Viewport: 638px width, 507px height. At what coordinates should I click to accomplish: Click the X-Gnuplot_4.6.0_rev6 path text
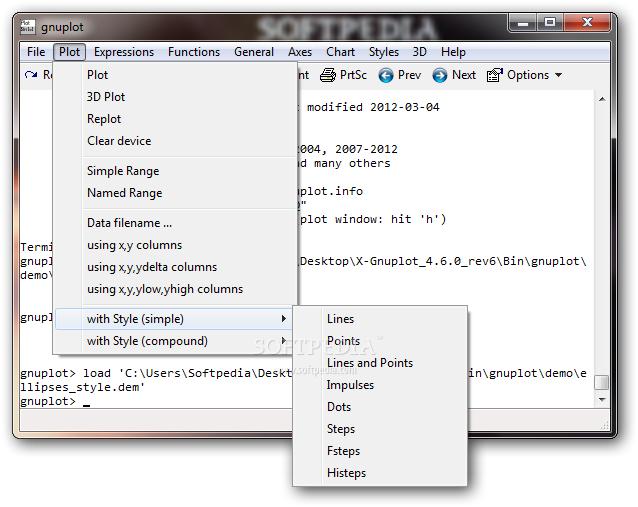click(426, 261)
